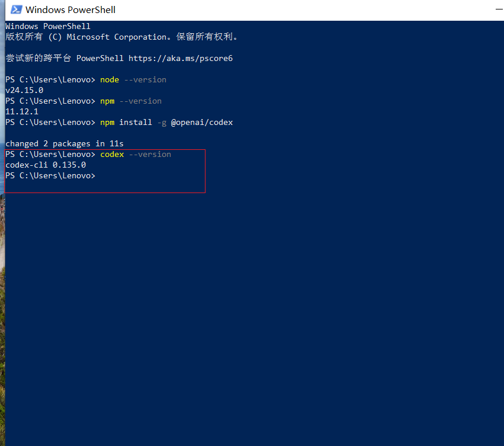Click the last empty PS C:\Users\Lenovo> prompt
This screenshot has width=504, height=446.
(50, 175)
